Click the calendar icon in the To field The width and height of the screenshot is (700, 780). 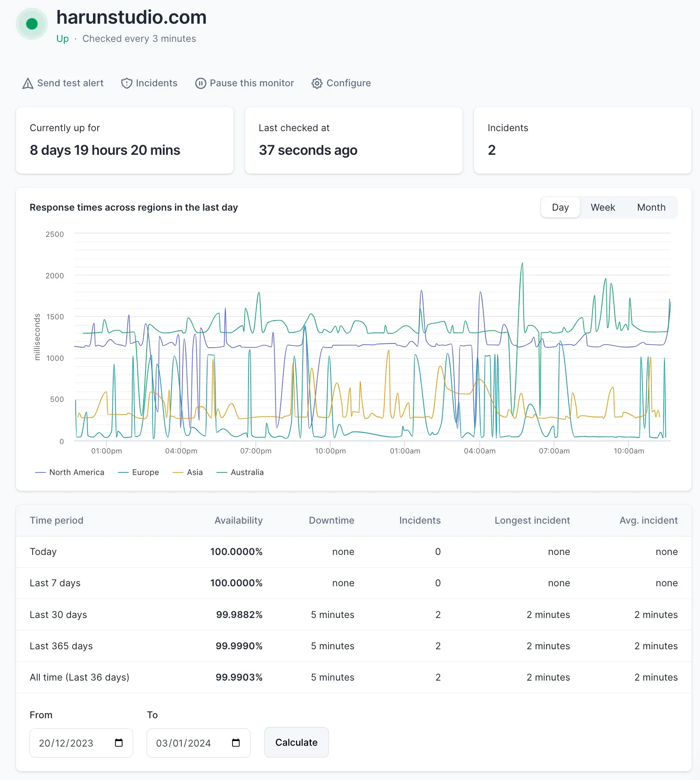tap(236, 743)
